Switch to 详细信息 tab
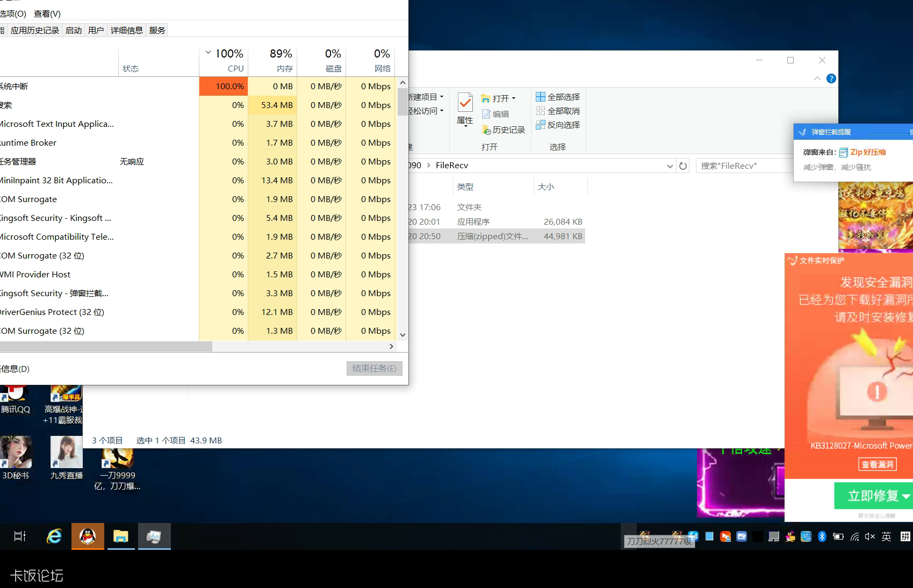Viewport: 913px width, 588px height. (x=127, y=30)
